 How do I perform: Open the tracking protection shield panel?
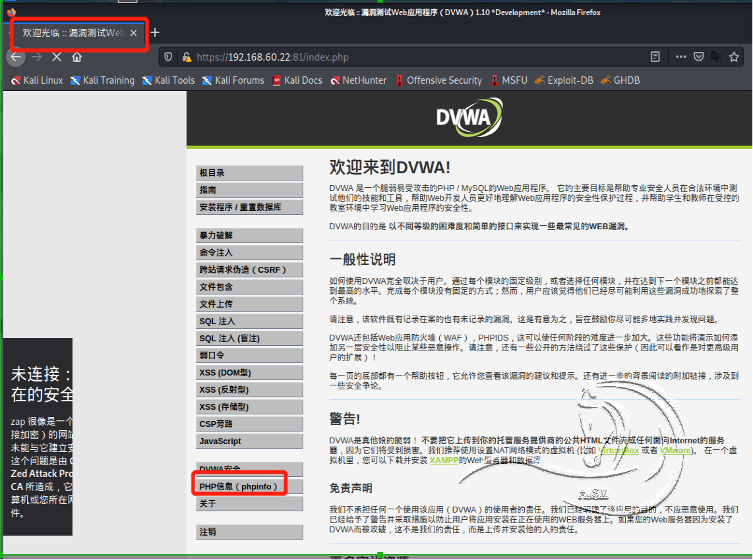(x=168, y=57)
